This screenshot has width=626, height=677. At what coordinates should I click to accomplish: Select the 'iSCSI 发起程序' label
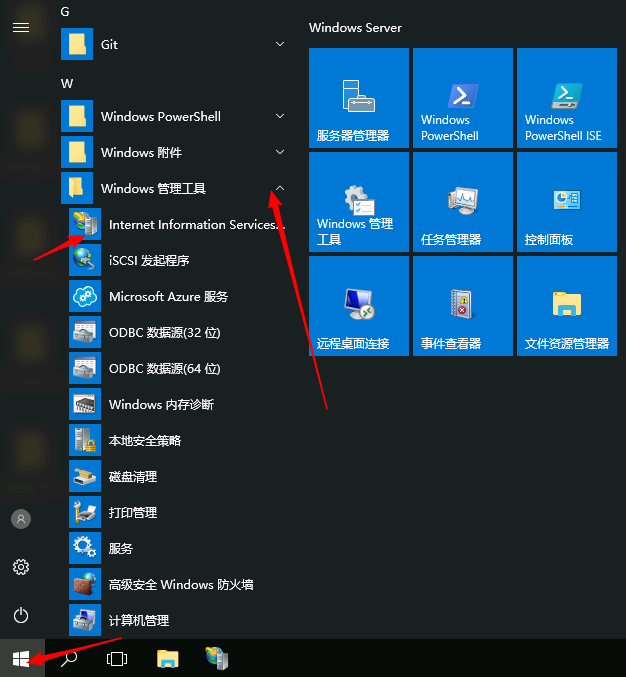149,260
